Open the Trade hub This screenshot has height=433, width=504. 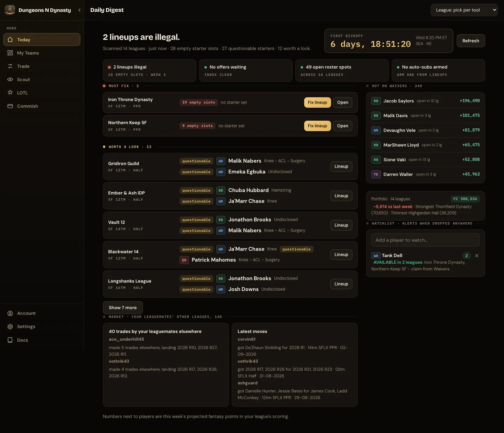click(42, 66)
